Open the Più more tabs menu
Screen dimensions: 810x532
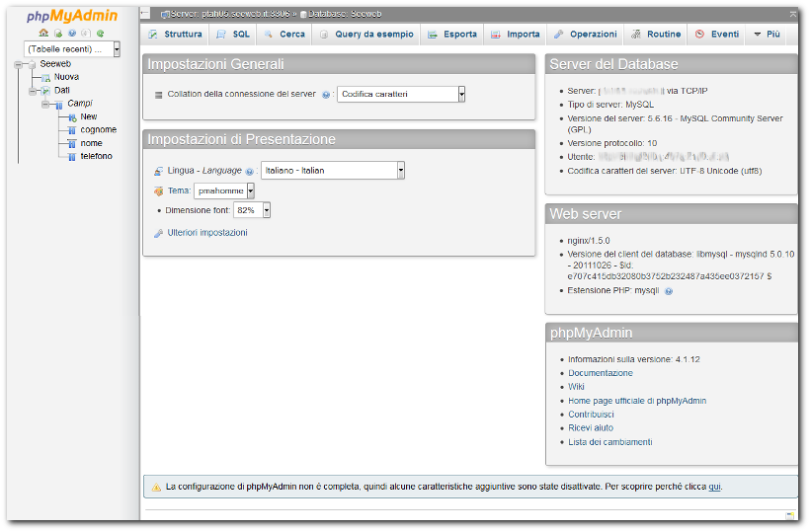click(x=767, y=35)
